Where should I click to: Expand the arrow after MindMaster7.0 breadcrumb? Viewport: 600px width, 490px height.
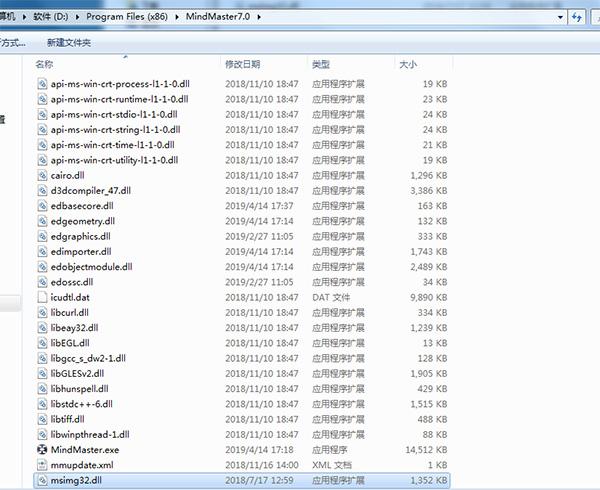[259, 17]
